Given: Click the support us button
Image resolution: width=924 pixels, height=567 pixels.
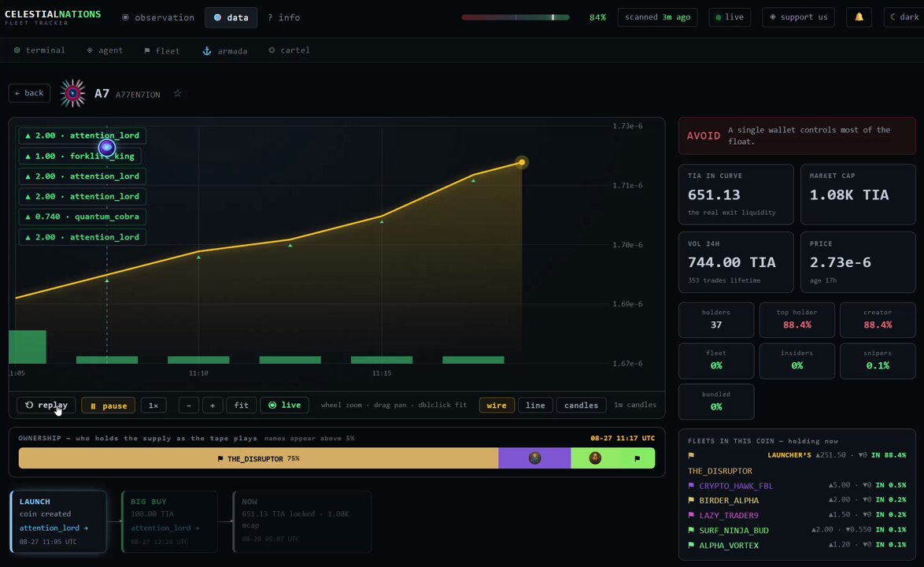Looking at the screenshot, I should pyautogui.click(x=799, y=17).
